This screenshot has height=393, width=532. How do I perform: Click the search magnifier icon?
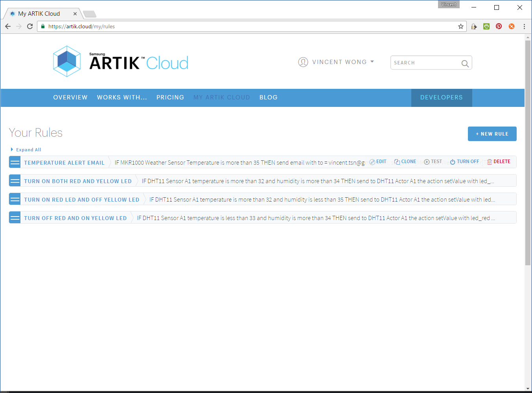465,63
